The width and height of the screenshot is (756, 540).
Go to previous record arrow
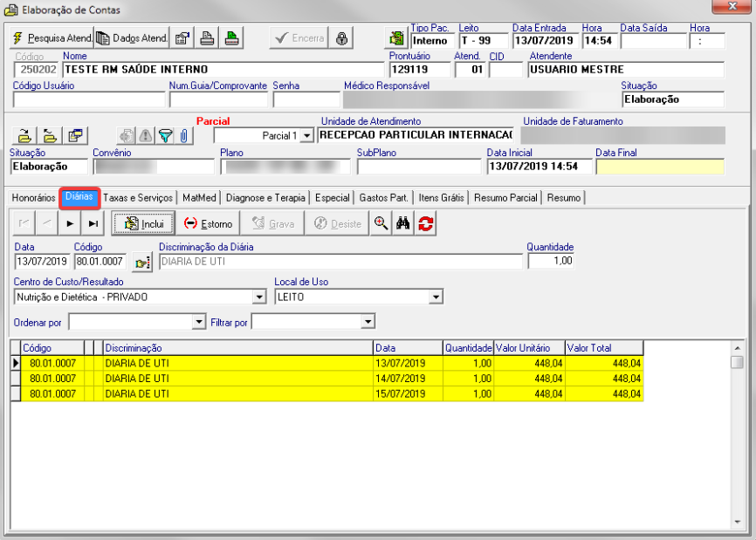tap(47, 223)
